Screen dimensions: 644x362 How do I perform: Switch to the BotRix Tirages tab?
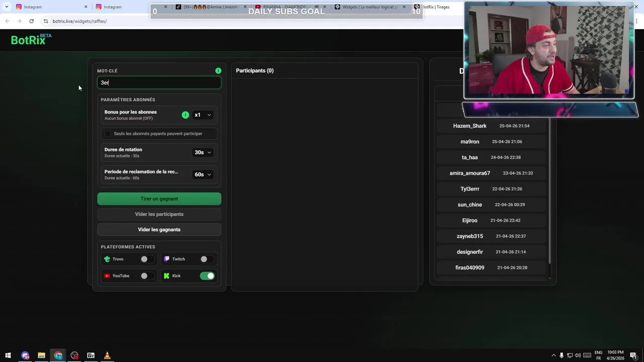[437, 7]
